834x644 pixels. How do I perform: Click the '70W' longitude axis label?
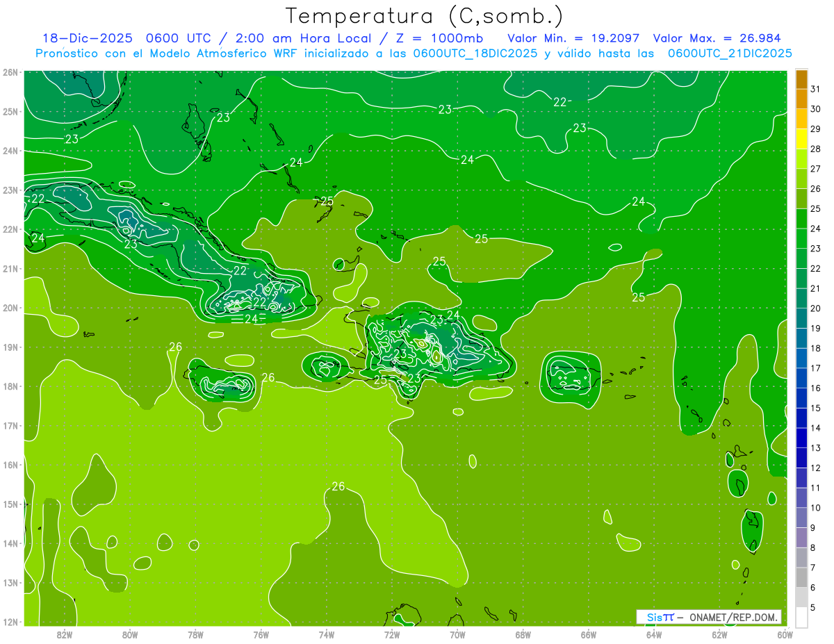[457, 634]
